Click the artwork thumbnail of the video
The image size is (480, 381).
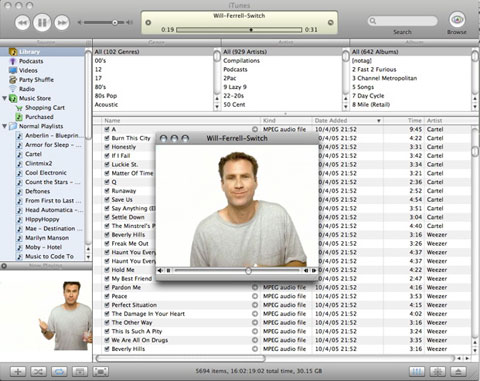coord(46,316)
